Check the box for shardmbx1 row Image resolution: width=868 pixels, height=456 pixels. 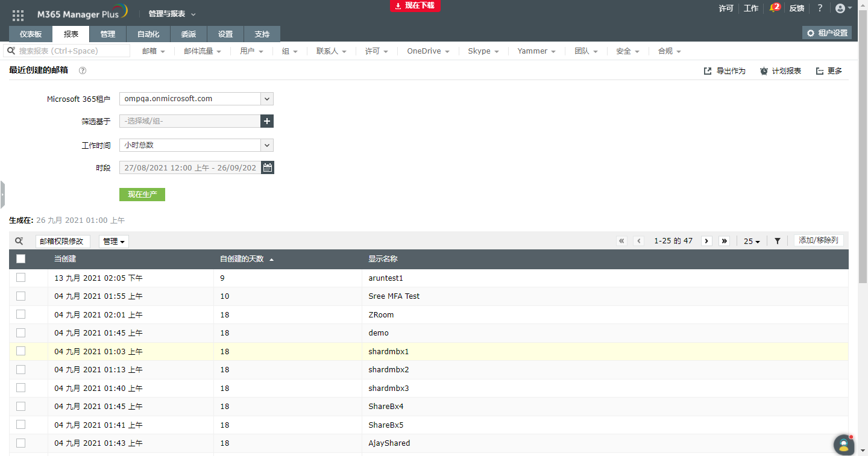[21, 351]
